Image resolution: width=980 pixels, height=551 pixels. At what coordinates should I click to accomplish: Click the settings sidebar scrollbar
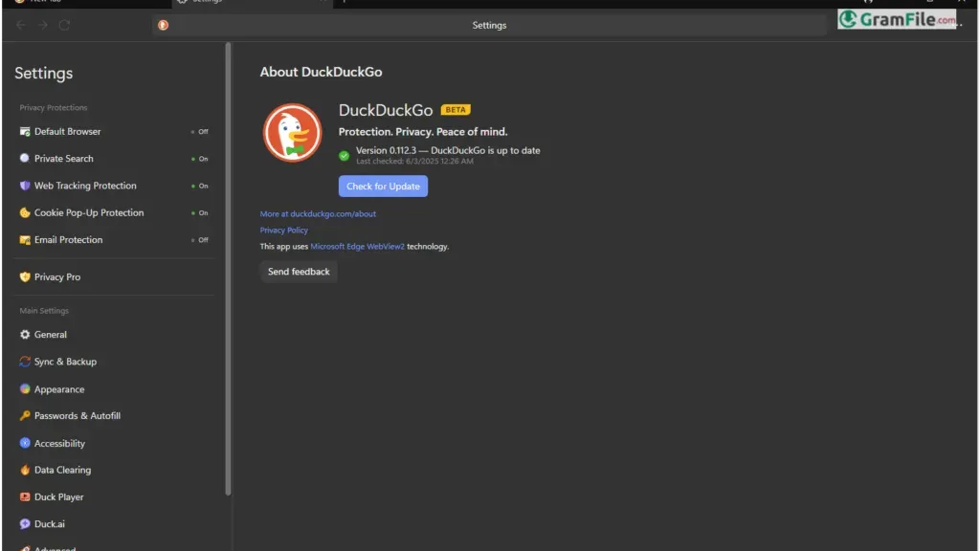click(x=228, y=269)
